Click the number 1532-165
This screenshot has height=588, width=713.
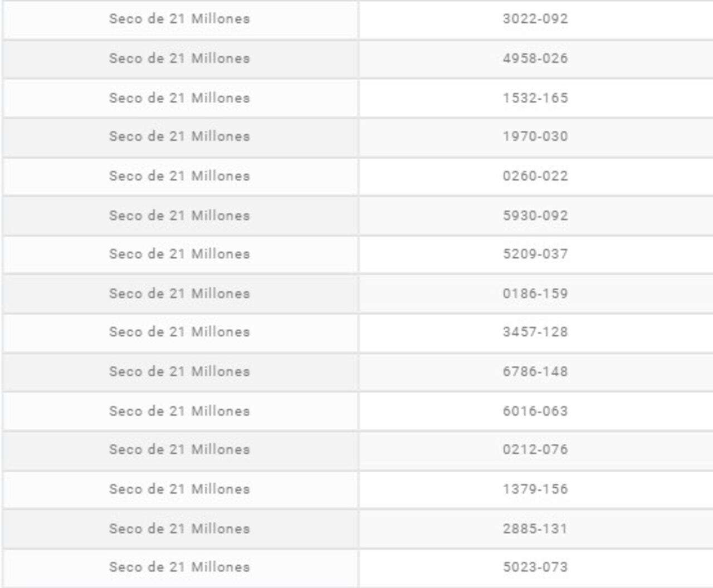(x=535, y=98)
